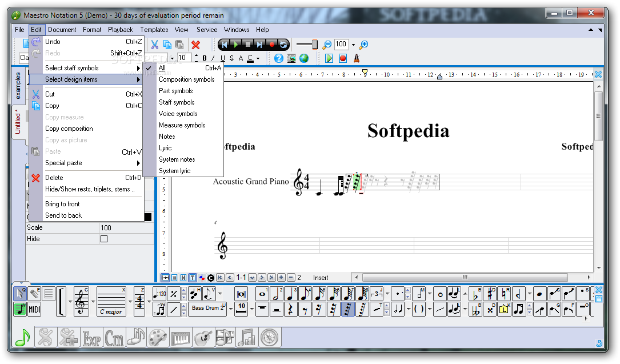Toggle strikethrough text formatting

point(231,58)
